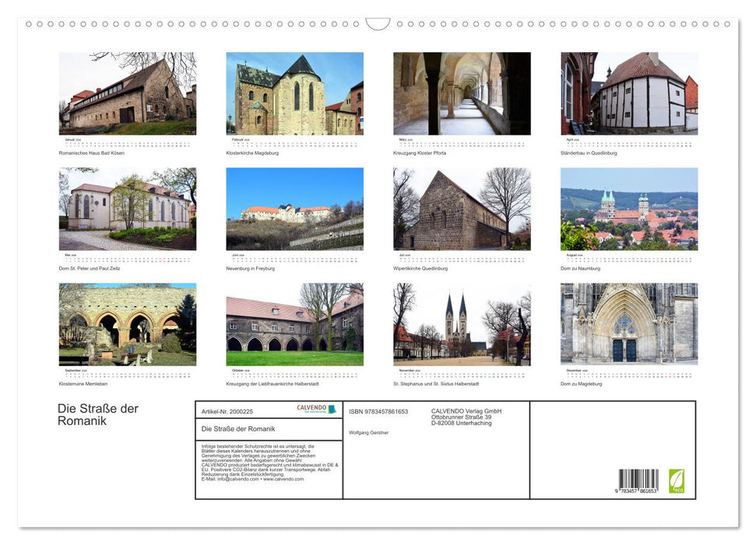Open the Dom St. Peter und Paul Zeitz image

coord(127,209)
